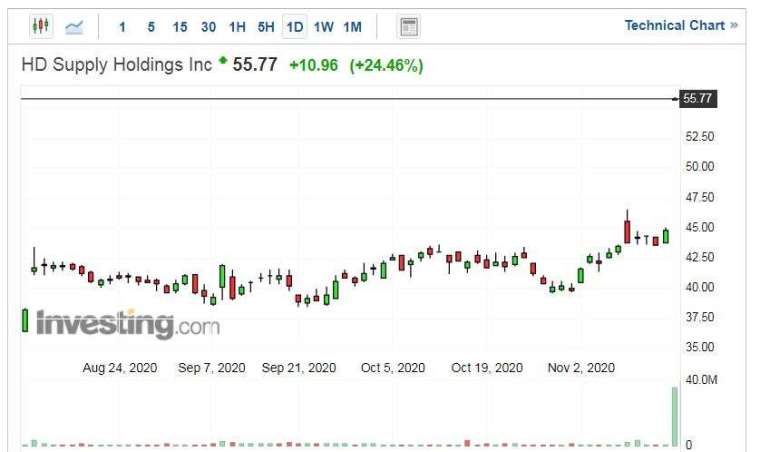Set chart interval to 30 minutes

[x=208, y=27]
